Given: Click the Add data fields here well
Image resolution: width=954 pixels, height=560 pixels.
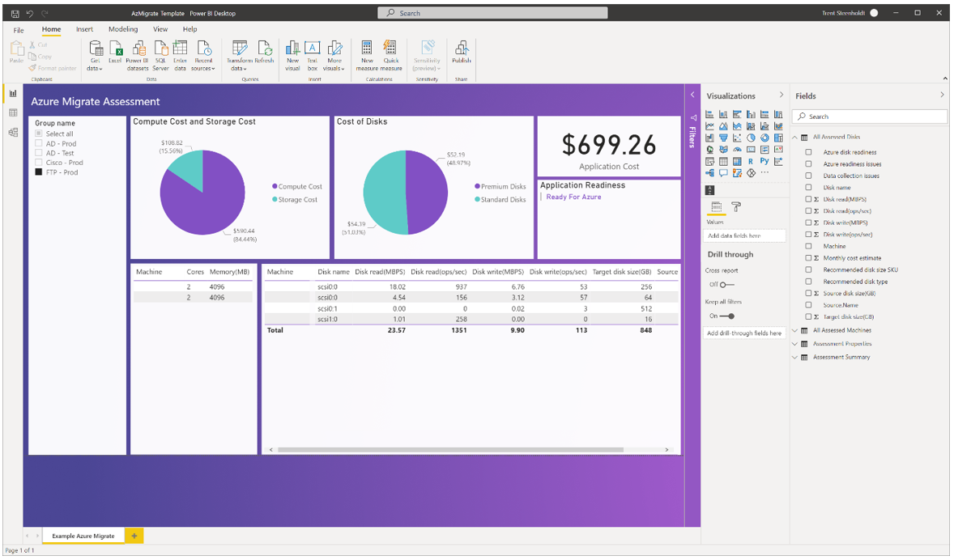Looking at the screenshot, I should pos(745,236).
